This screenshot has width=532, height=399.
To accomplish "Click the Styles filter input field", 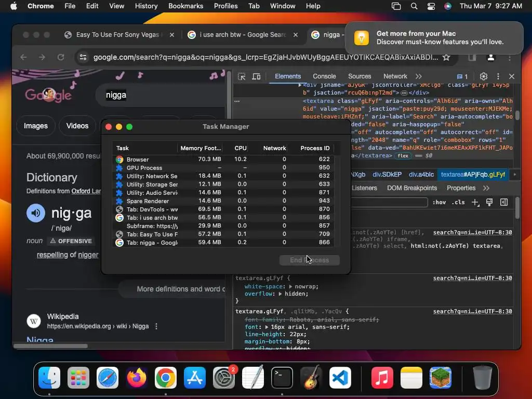I will (x=389, y=203).
